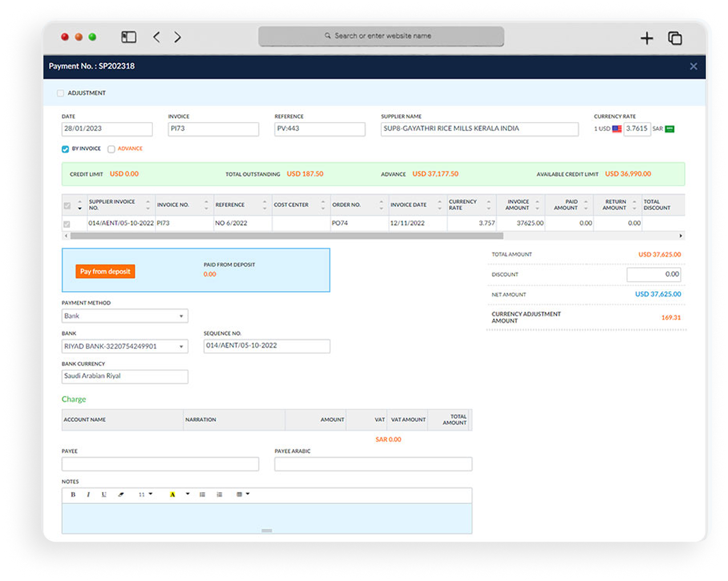Sort by Invoice Date column header
Image resolution: width=728 pixels, height=581 pixels.
tap(409, 205)
